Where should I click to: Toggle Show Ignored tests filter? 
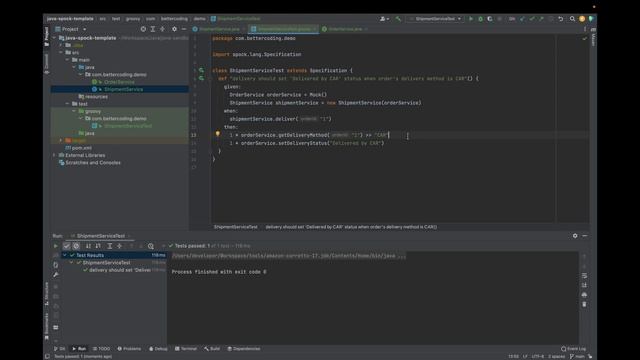(x=76, y=246)
